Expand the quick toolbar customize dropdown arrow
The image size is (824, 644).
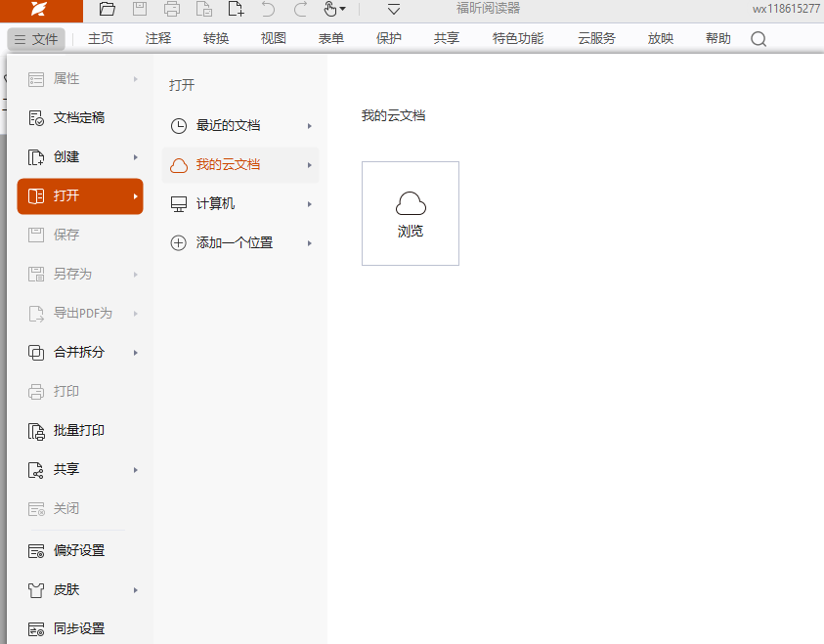(394, 10)
